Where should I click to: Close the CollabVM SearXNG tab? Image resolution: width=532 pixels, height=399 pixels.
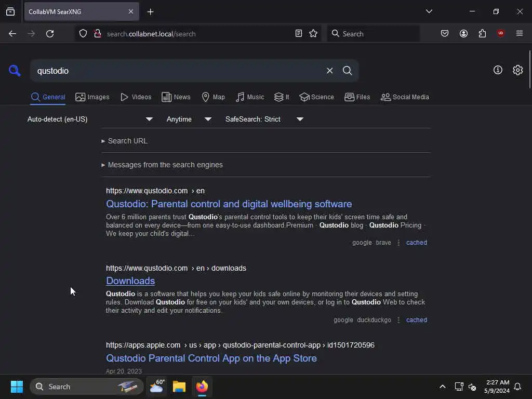click(131, 11)
